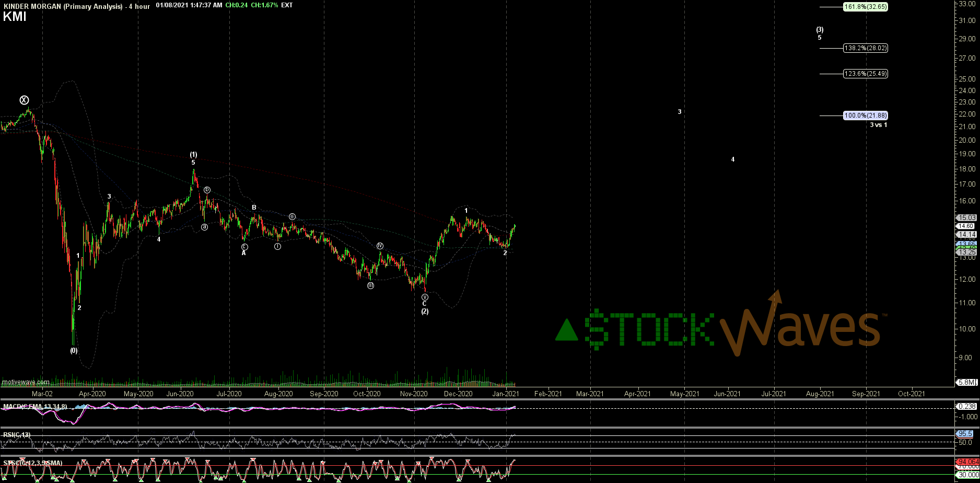Viewport: 980px width, 483px height.
Task: Click May-2021 on the time axis
Action: (685, 394)
